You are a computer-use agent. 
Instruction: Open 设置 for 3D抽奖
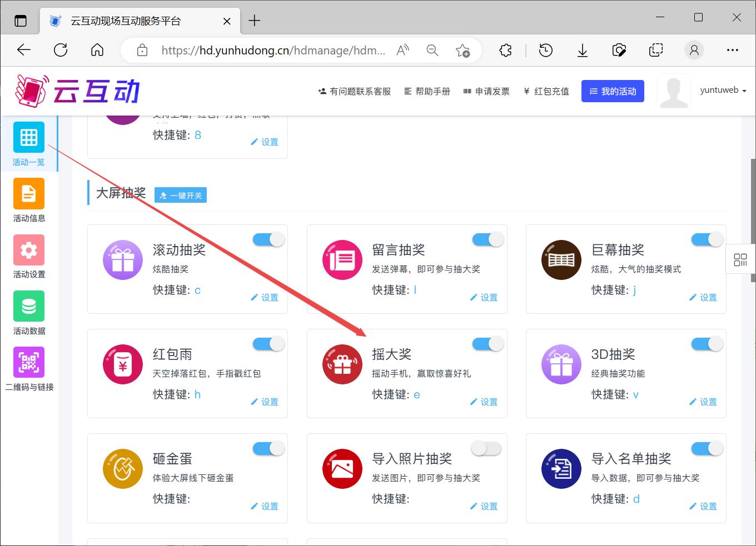(703, 402)
